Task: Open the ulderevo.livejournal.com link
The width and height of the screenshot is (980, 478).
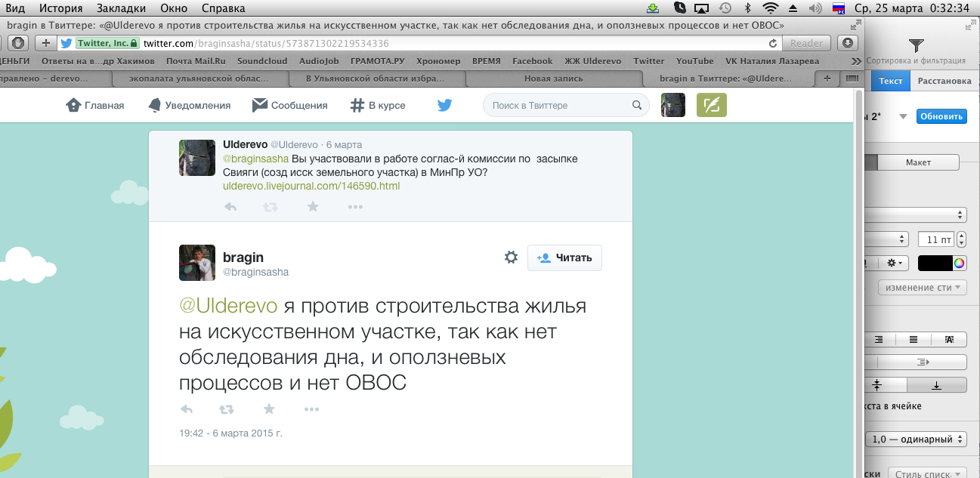Action: [x=311, y=186]
